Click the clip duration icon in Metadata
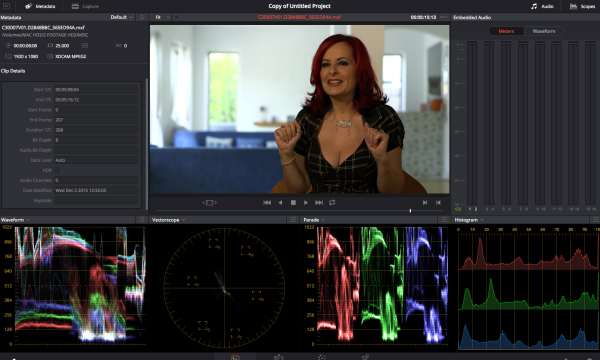The height and width of the screenshot is (360, 600). pyautogui.click(x=8, y=46)
